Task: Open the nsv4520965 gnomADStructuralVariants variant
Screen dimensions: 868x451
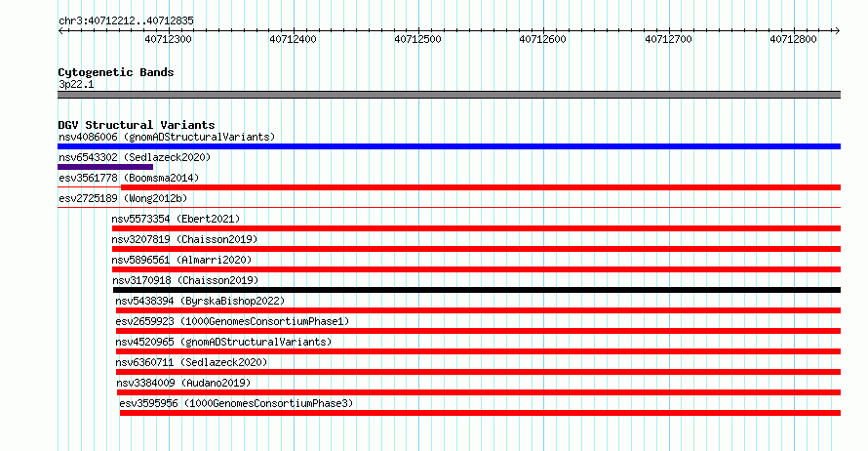Action: point(223,342)
